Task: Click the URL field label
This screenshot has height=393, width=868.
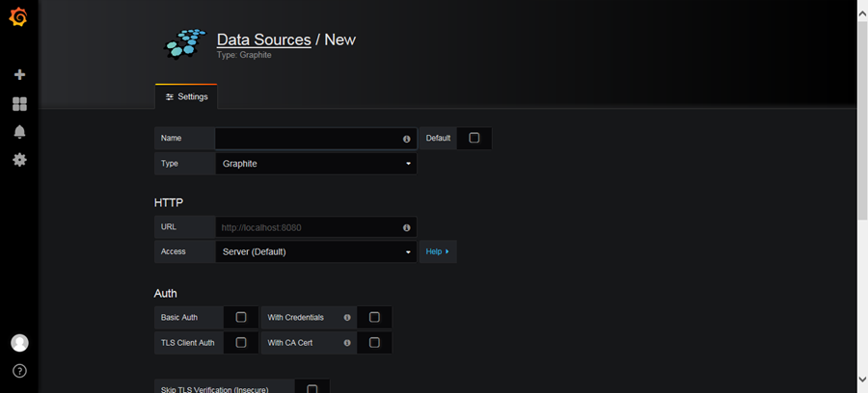Action: [168, 226]
